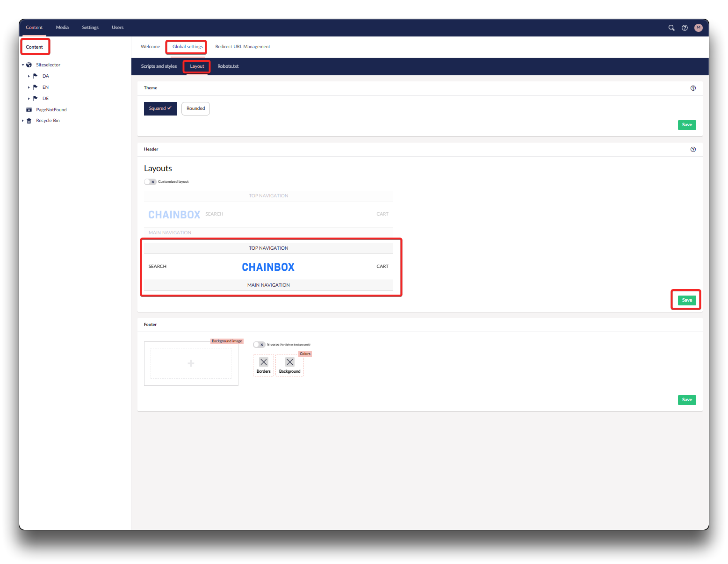Image resolution: width=728 pixels, height=564 pixels.
Task: Open the Media section menu
Action: click(62, 28)
